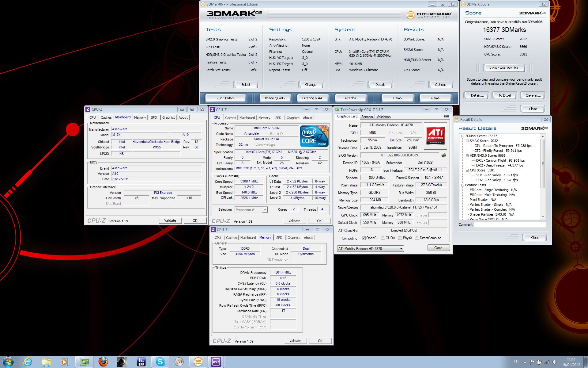Open the equalizer bars app on taskbar
This screenshot has width=588, height=368.
tap(141, 362)
